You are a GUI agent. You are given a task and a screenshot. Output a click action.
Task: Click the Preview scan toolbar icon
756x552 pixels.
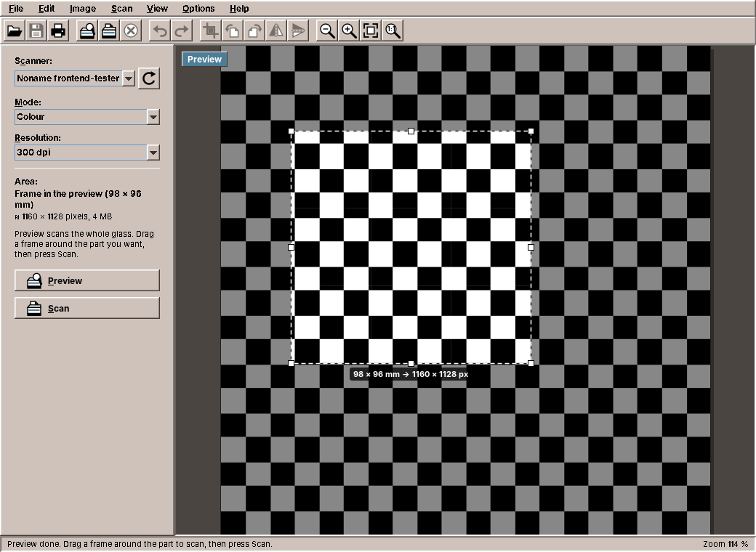tap(87, 31)
